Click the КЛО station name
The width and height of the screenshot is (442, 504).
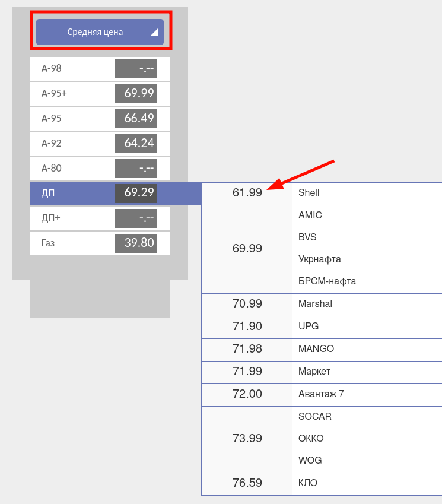(x=308, y=483)
